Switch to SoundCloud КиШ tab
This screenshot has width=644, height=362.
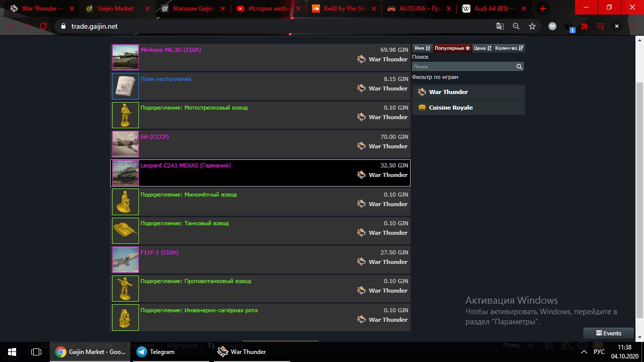(344, 9)
